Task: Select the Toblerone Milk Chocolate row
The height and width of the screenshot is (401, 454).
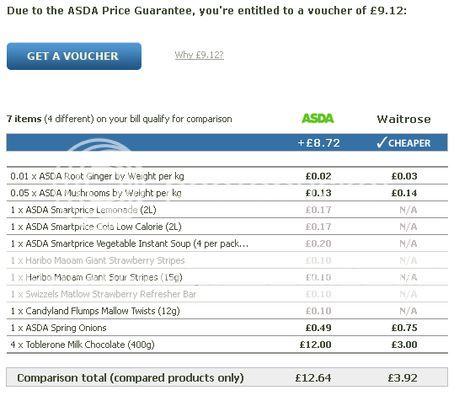Action: click(227, 344)
